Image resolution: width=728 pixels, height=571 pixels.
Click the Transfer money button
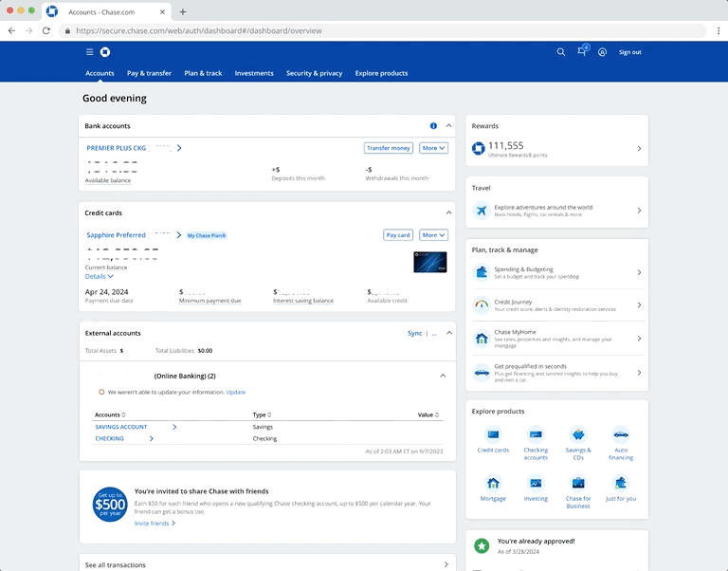pos(388,148)
